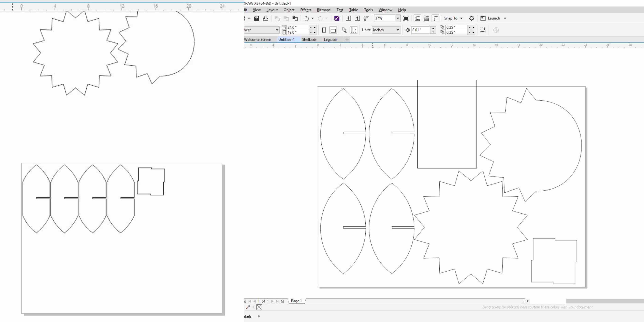Open the Tools menu

click(368, 10)
